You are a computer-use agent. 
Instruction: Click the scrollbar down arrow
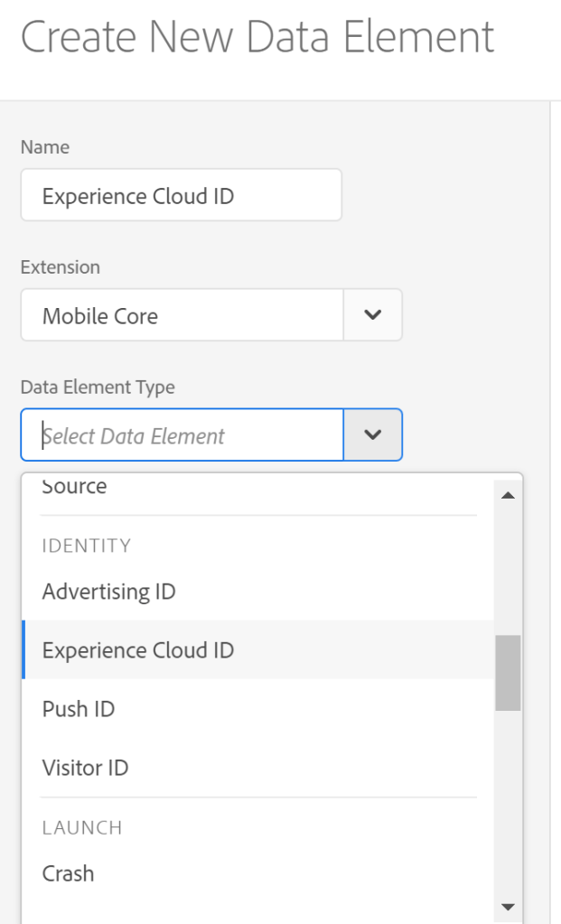(507, 907)
